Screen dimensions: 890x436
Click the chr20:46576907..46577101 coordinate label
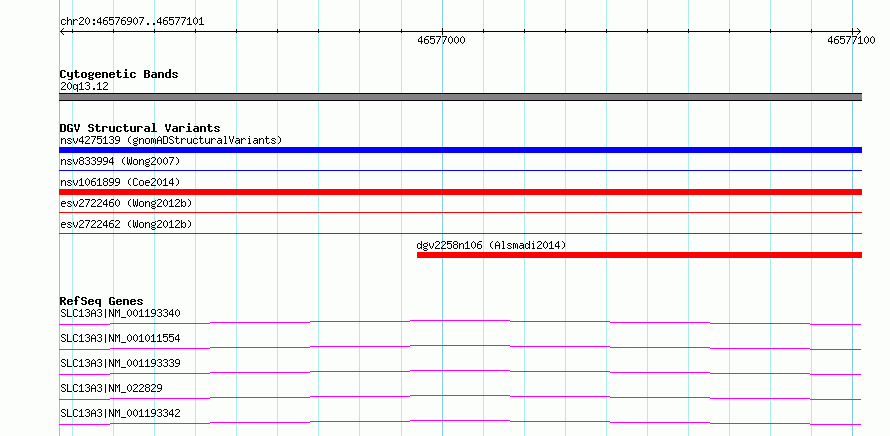(x=132, y=22)
